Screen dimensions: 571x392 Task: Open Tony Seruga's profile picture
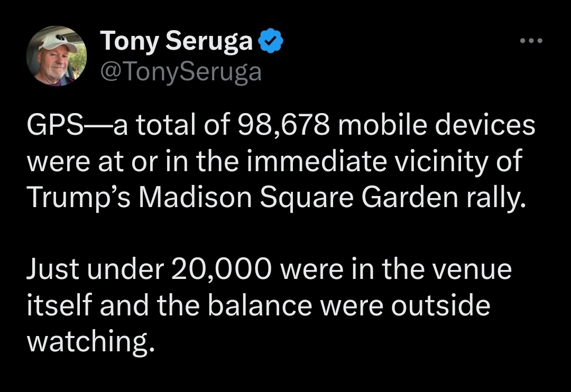57,57
